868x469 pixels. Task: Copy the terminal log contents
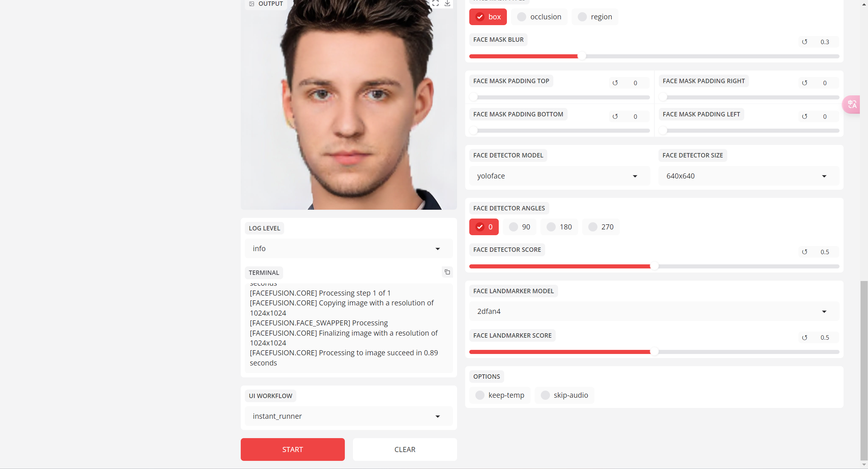coord(447,272)
